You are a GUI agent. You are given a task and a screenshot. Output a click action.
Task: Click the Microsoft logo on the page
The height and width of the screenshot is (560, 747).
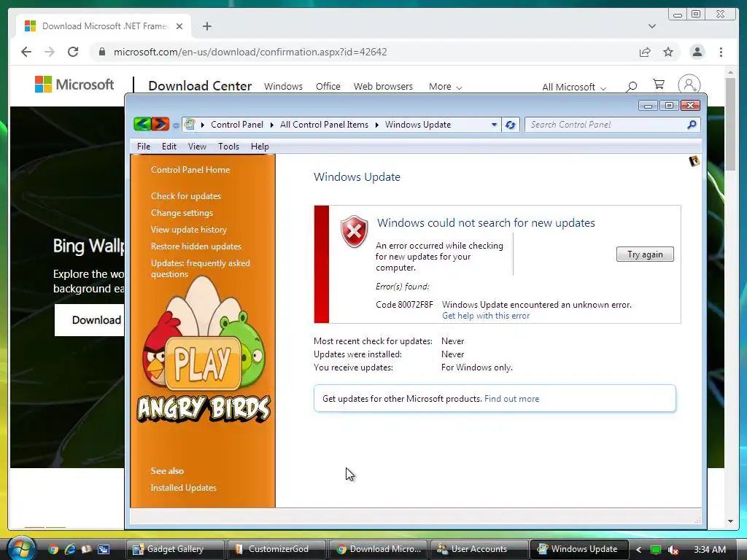[74, 85]
